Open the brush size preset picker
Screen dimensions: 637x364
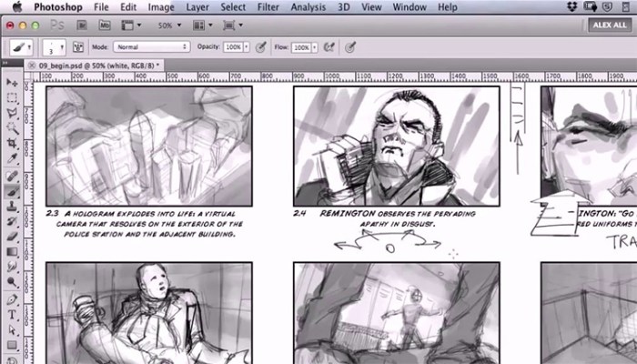coord(54,47)
